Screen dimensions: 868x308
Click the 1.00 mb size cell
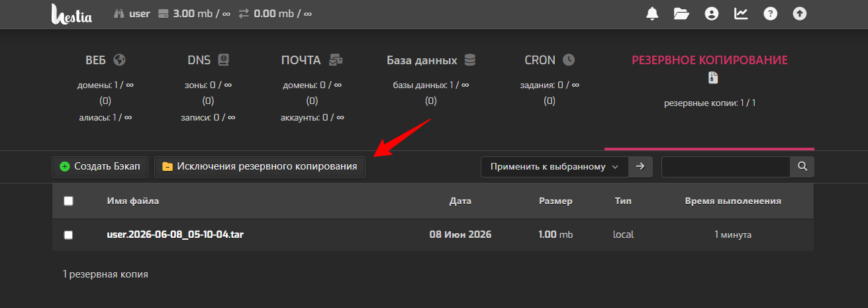(555, 234)
